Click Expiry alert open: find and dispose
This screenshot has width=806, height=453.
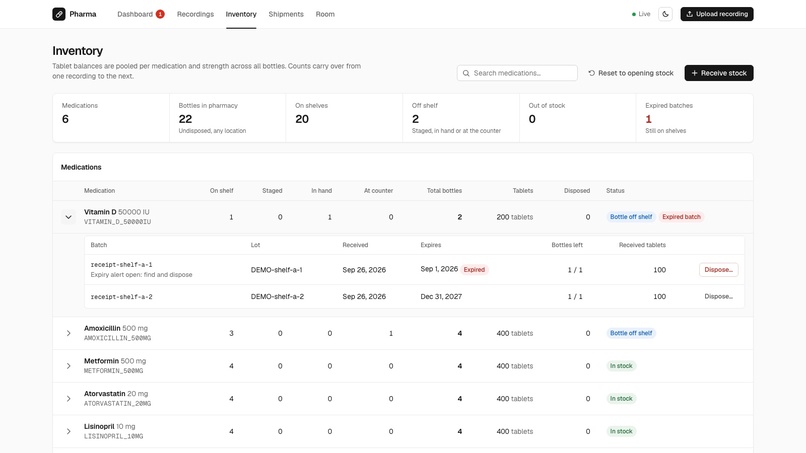point(141,275)
